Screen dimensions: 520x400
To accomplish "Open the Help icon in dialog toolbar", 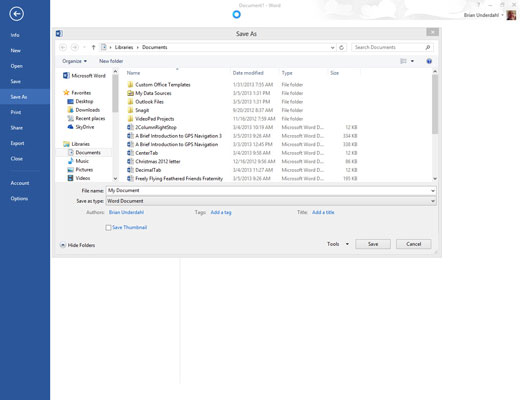I will (x=429, y=61).
